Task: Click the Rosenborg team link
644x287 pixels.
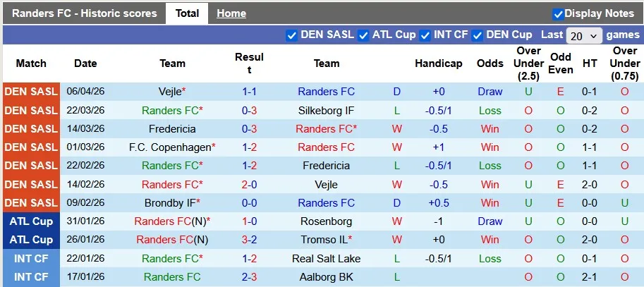Action: [326, 221]
